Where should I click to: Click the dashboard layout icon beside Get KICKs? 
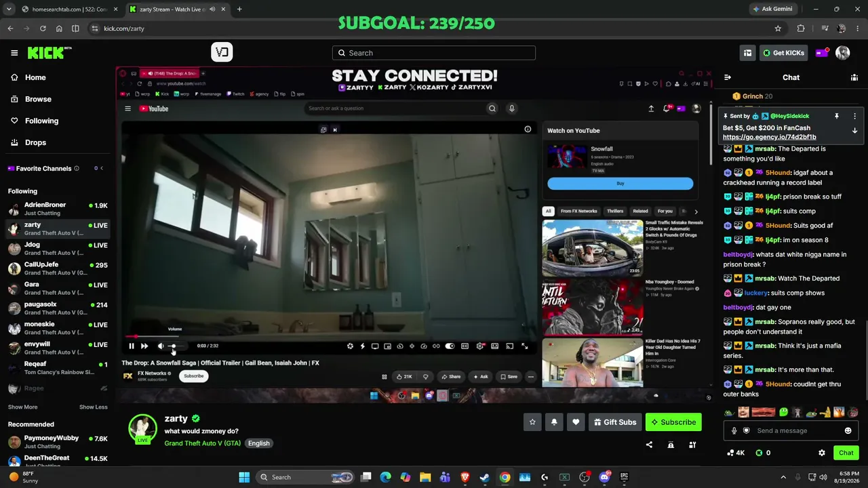[x=747, y=53]
